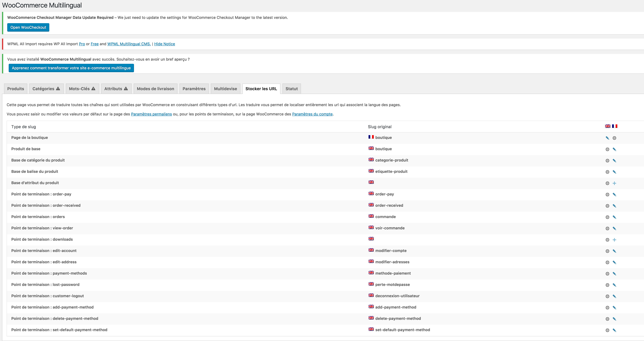Edit pencil for order-pay endpoint
The width and height of the screenshot is (644, 341).
pos(614,195)
